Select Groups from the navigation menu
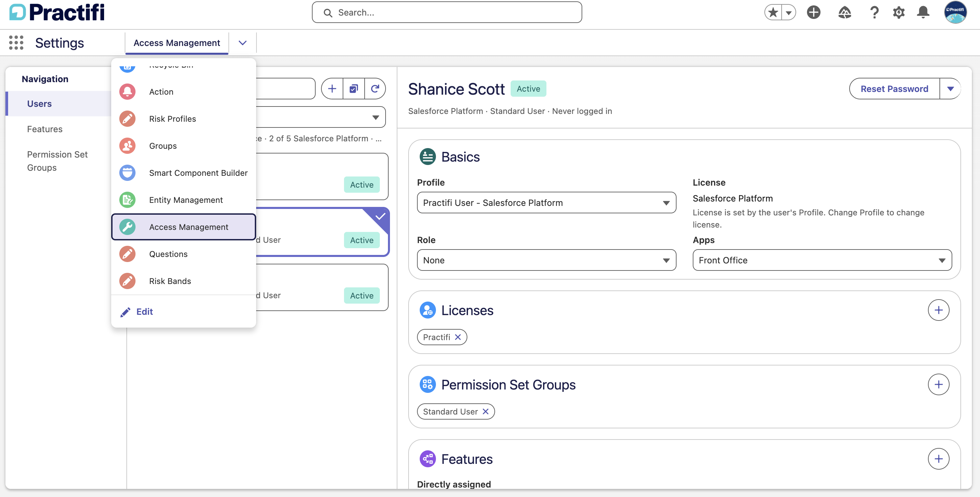This screenshot has width=980, height=497. pos(183,146)
